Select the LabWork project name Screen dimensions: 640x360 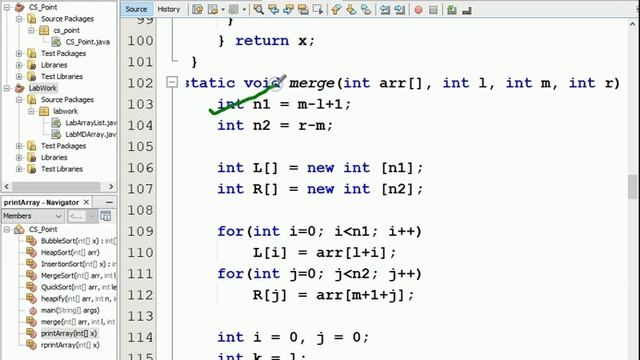(42, 88)
